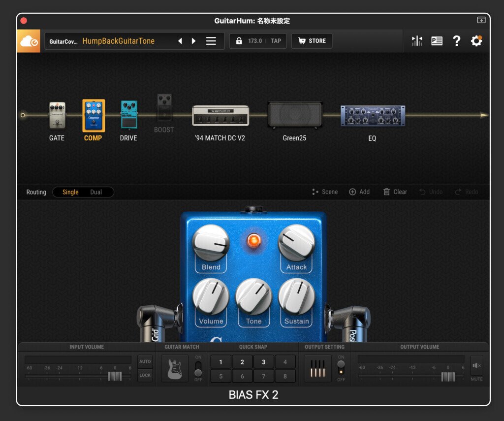Toggle the tempo lock icon
Image resolution: width=504 pixels, height=421 pixels.
[x=239, y=41]
